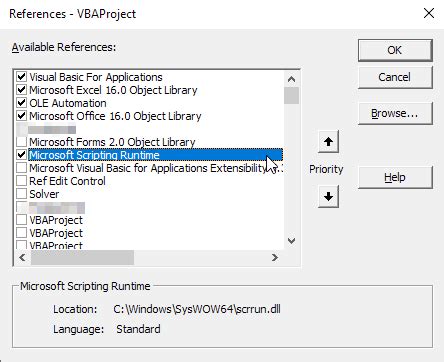Select Ref Edit Control list entry
This screenshot has width=444, height=362.
tap(67, 181)
